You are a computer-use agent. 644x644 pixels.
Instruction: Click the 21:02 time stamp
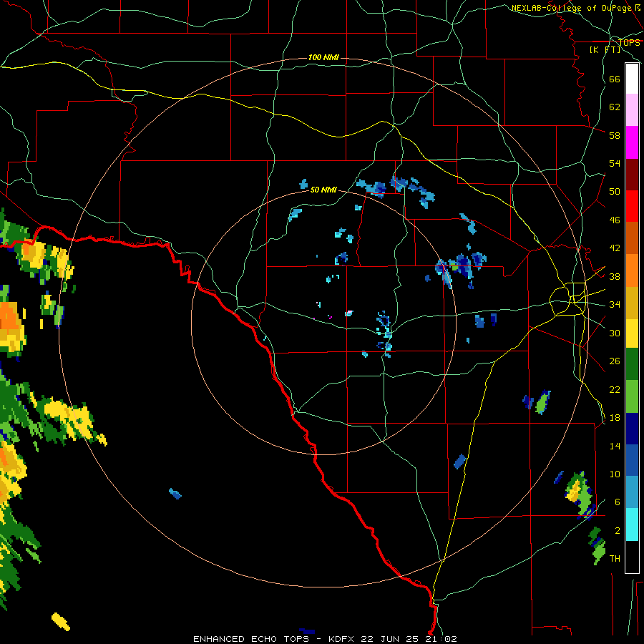click(x=441, y=639)
